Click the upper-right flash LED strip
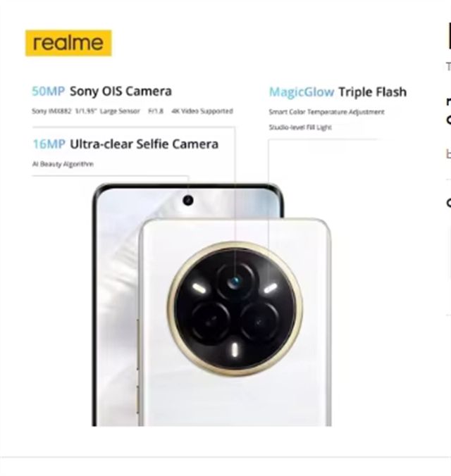 coord(271,288)
